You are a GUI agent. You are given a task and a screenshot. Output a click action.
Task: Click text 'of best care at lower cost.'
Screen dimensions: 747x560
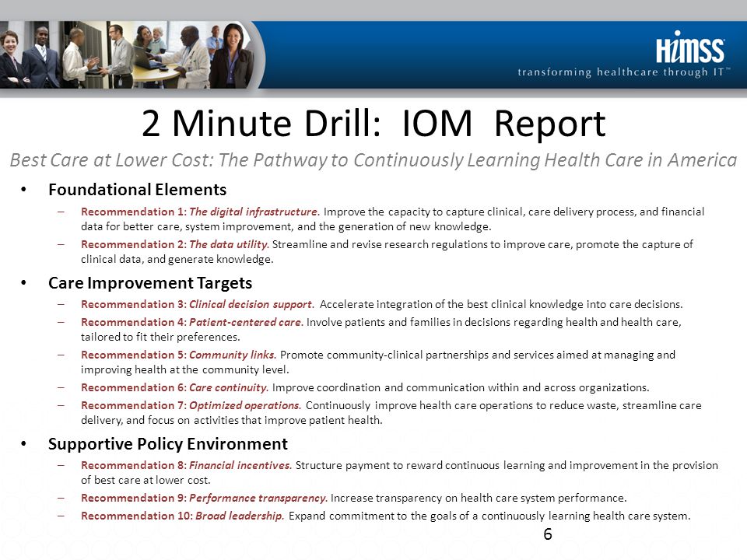(x=146, y=480)
